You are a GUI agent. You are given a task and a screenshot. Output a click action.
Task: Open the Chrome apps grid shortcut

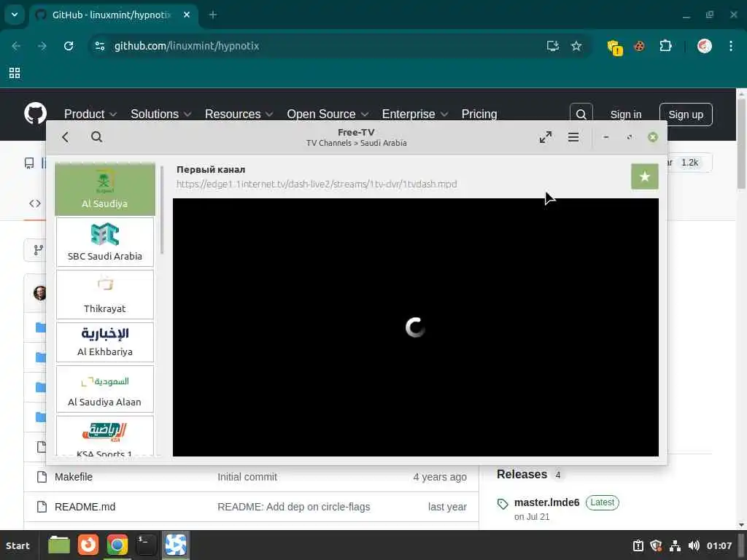(x=15, y=73)
